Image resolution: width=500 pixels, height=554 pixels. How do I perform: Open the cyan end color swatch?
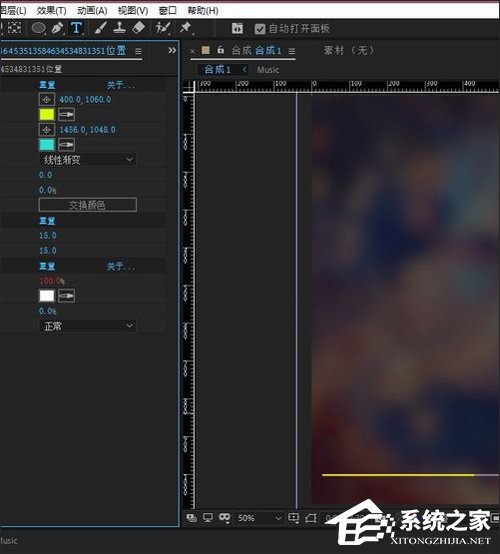(47, 145)
